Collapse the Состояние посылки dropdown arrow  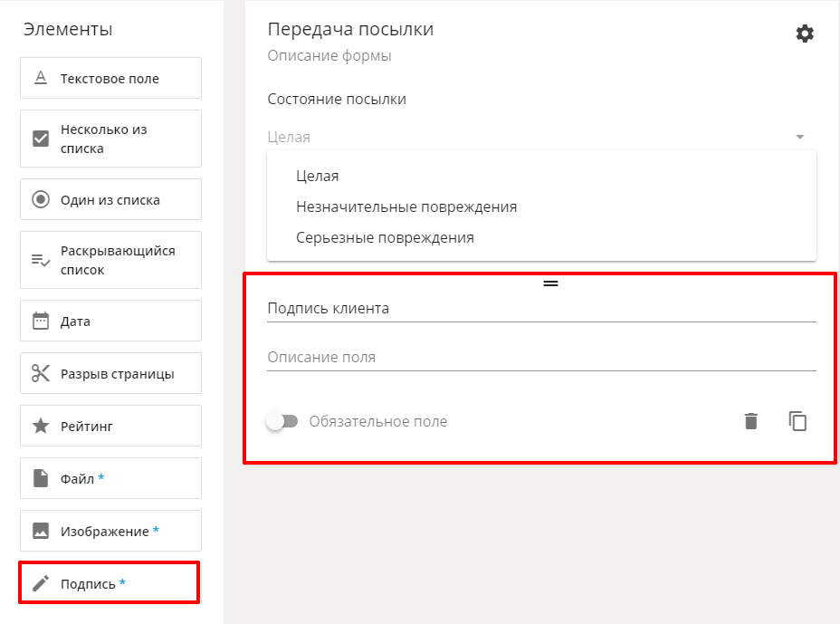coord(800,137)
